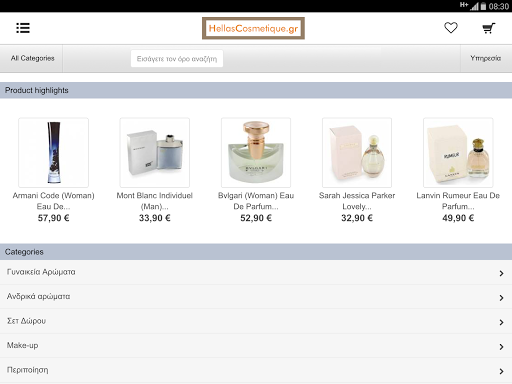512x384 pixels.
Task: Click the HellasCosmetique.gr logo
Action: point(253,28)
